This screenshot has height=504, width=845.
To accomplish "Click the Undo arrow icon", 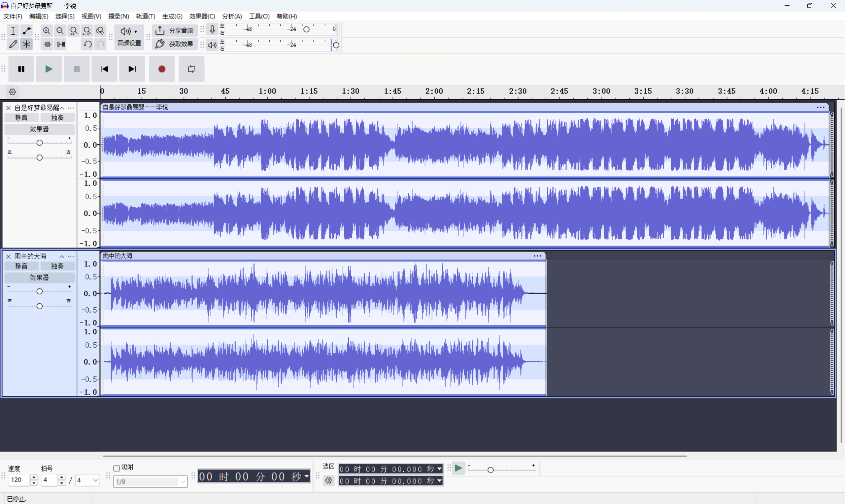I will (87, 44).
